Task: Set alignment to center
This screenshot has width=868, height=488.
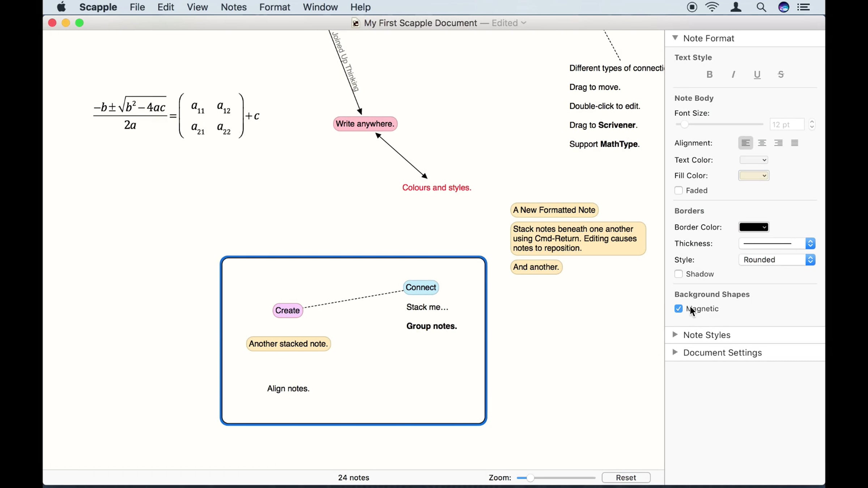Action: tap(762, 143)
